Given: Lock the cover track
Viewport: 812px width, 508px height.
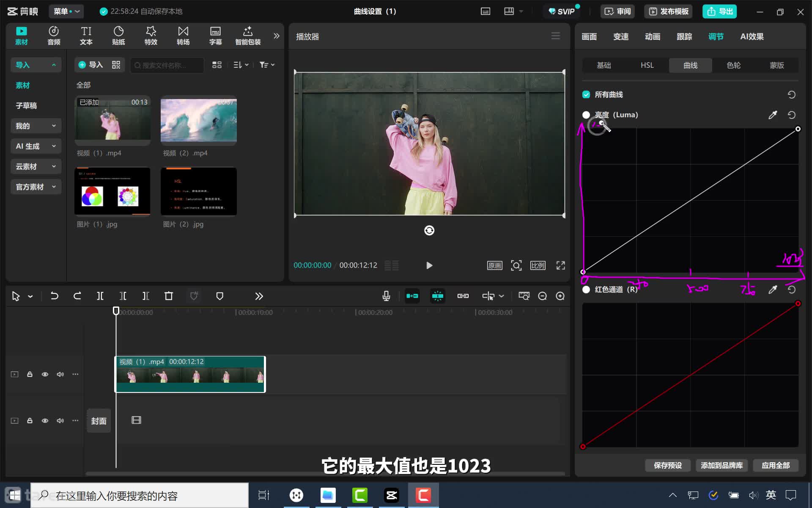Looking at the screenshot, I should 30,421.
